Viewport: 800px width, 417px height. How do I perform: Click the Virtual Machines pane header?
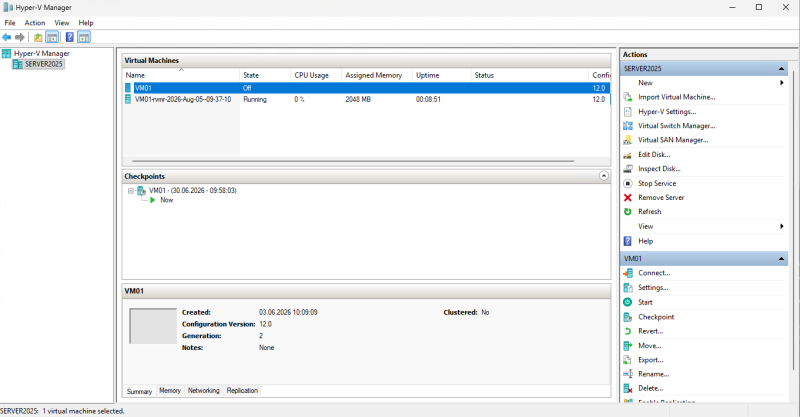point(366,60)
